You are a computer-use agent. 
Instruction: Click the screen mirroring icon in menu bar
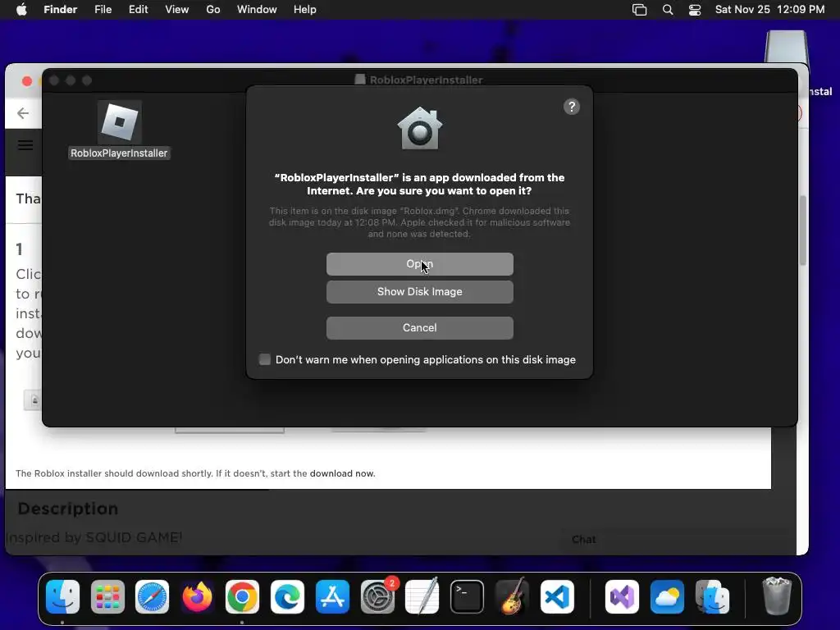[x=639, y=10]
